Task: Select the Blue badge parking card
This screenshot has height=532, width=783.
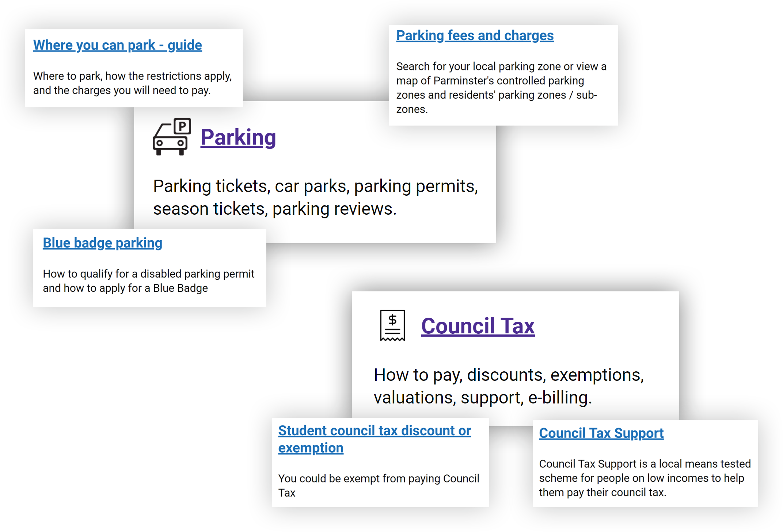Action: (149, 268)
